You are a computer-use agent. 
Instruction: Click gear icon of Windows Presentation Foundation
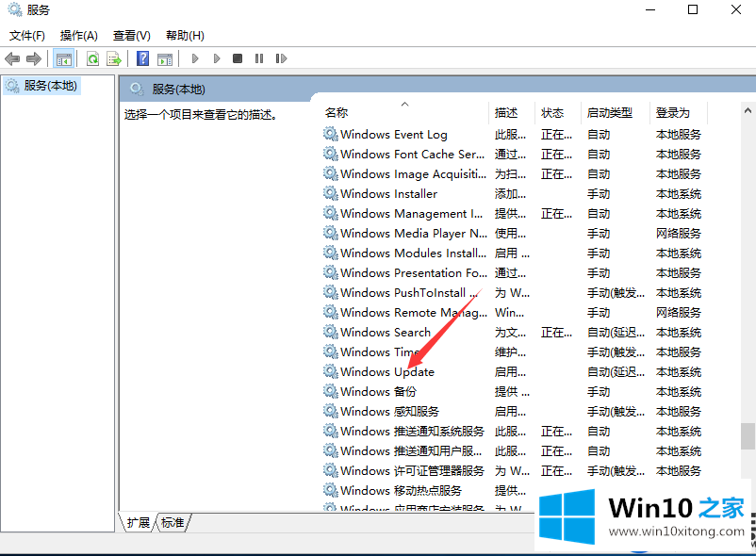(330, 271)
